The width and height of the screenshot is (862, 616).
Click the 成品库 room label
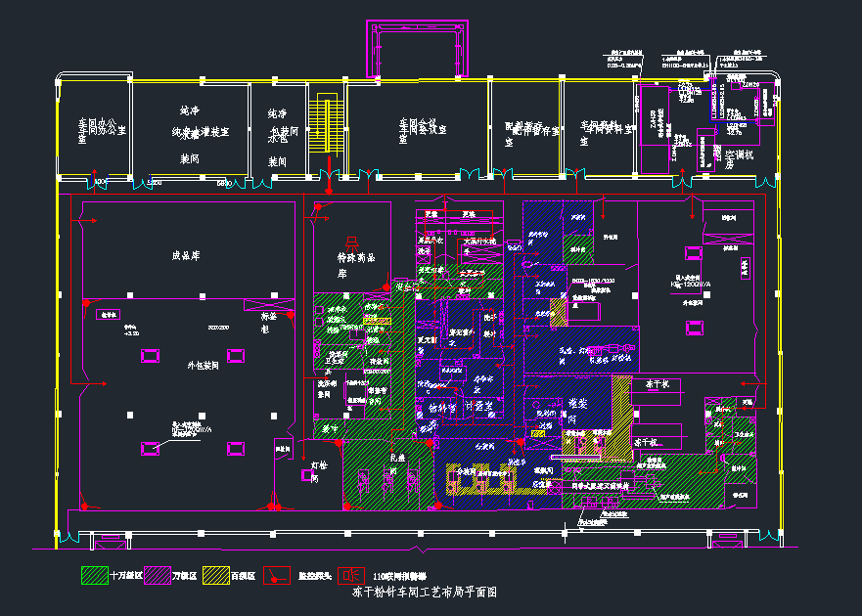187,256
